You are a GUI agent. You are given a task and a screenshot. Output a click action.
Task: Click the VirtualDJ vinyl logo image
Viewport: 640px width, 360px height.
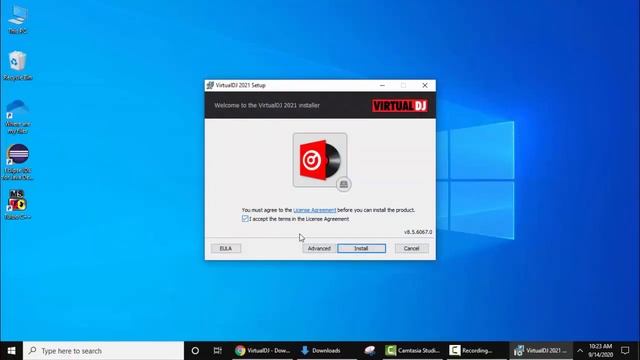click(x=320, y=160)
